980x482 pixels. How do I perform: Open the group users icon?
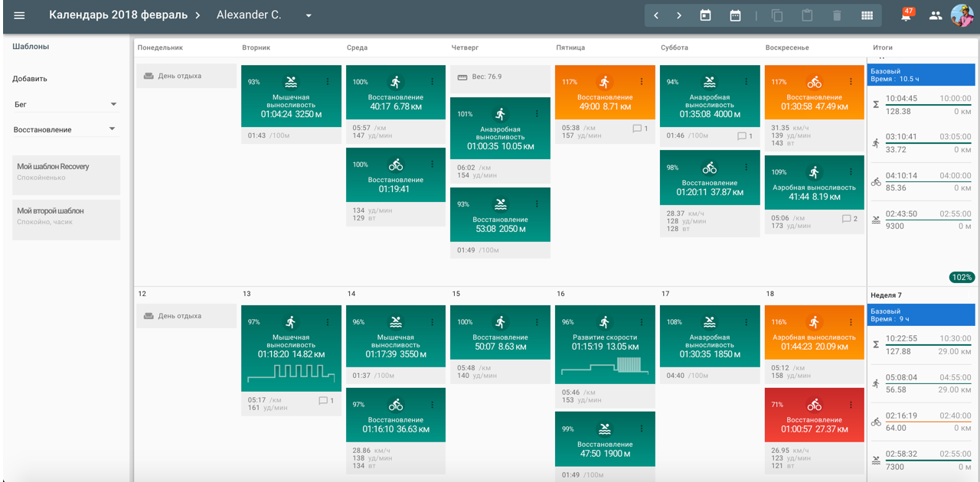pyautogui.click(x=935, y=15)
